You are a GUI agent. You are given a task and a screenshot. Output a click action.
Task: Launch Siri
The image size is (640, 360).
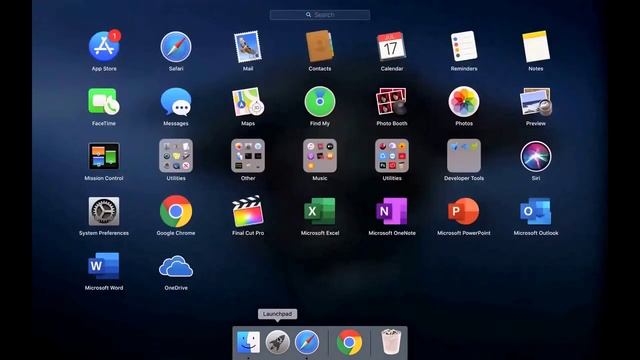tap(536, 156)
